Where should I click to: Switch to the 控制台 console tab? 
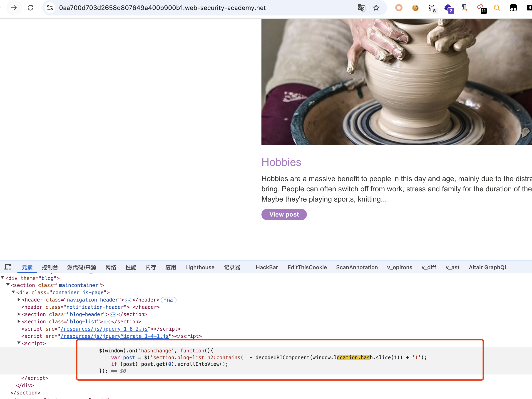[50, 267]
